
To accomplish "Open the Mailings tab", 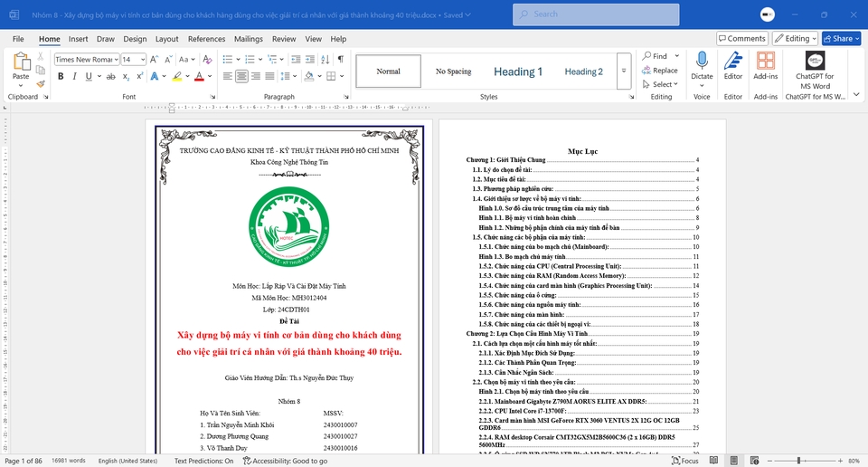I will [248, 39].
